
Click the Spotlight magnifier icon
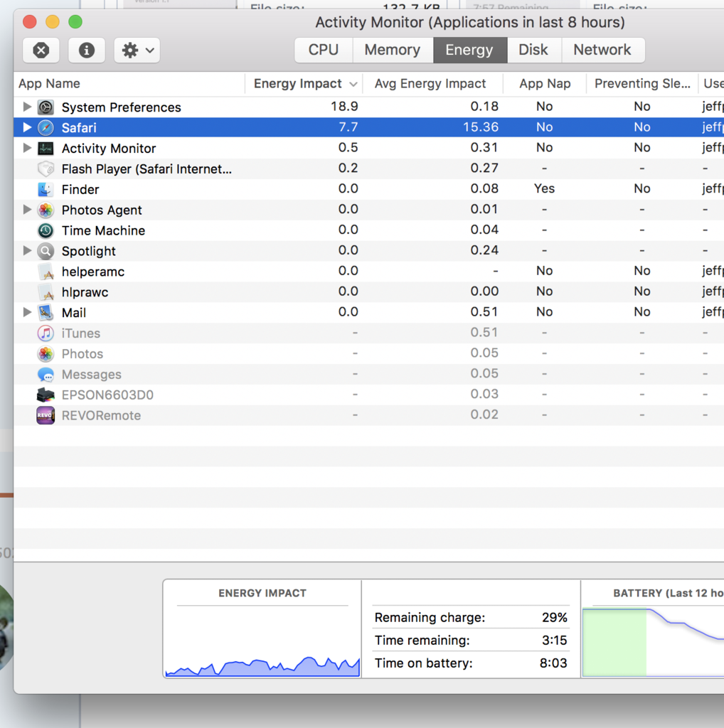point(46,251)
